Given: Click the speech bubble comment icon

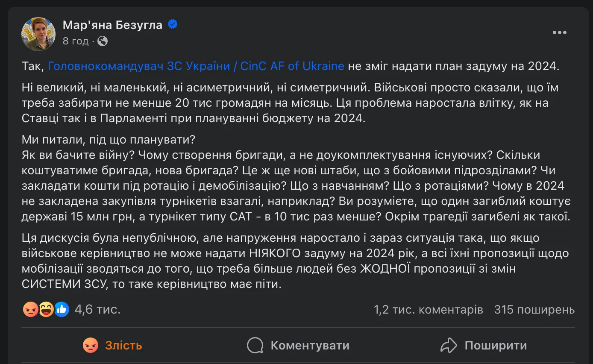Looking at the screenshot, I should [255, 345].
